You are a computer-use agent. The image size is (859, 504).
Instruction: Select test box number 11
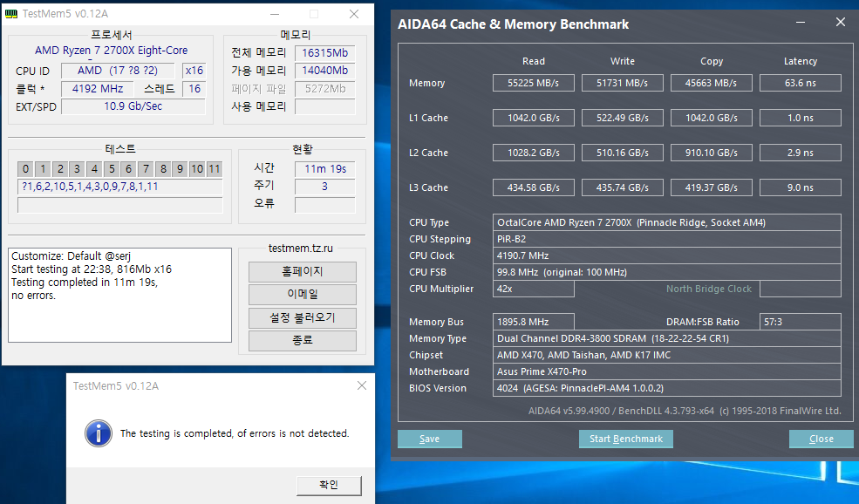tap(215, 169)
